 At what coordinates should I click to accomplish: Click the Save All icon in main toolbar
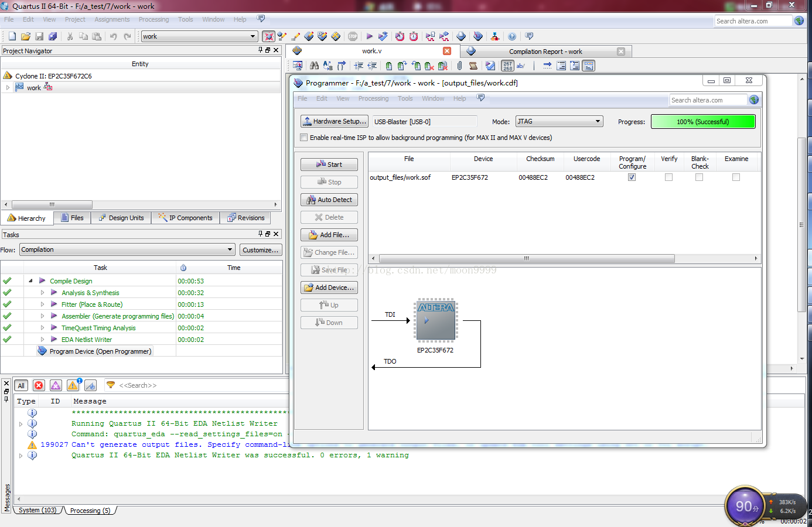(x=53, y=36)
